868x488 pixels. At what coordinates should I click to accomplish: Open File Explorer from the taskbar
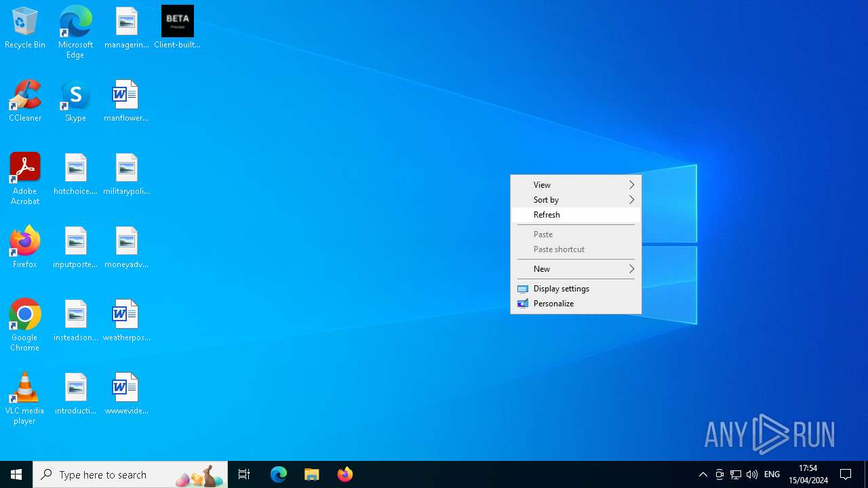pyautogui.click(x=312, y=474)
